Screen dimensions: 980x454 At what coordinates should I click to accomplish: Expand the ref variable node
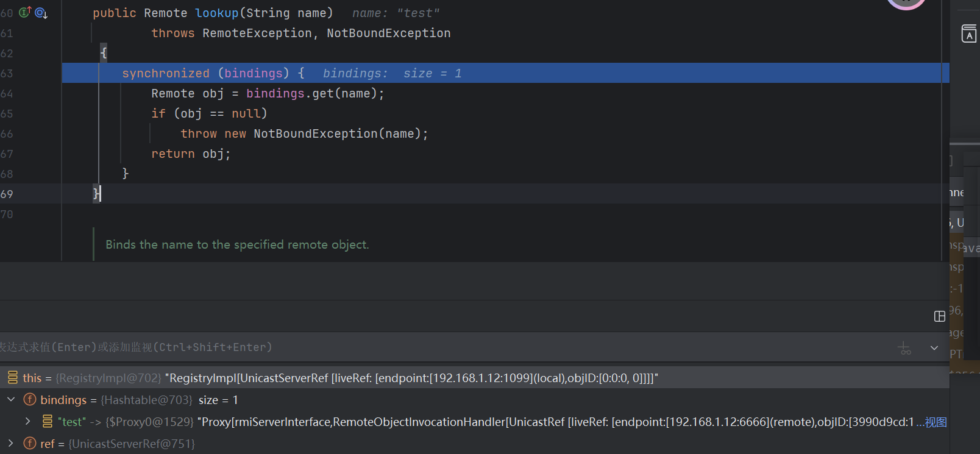[10, 443]
